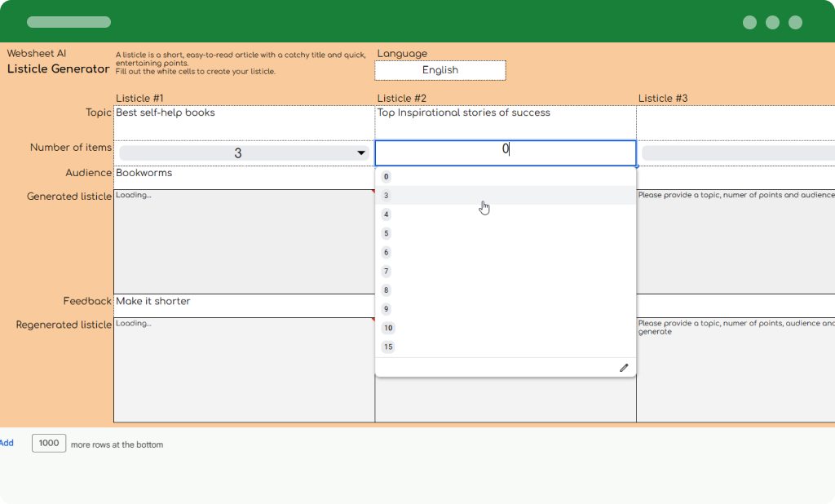The height and width of the screenshot is (504, 835).
Task: Open the Language cell showing English
Action: (x=440, y=70)
